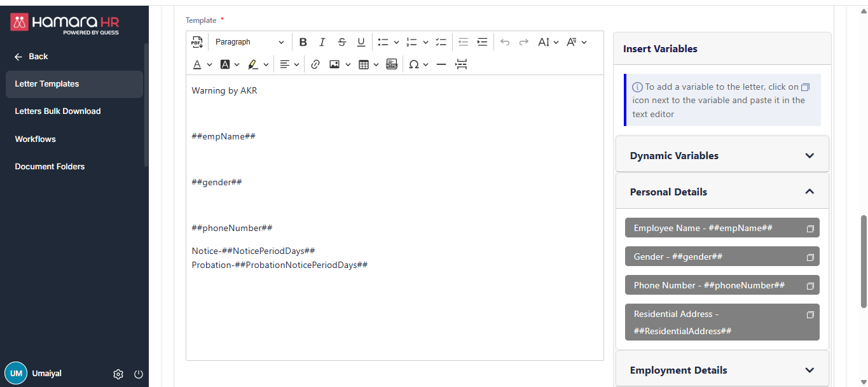
Task: Click the increase indent icon
Action: click(x=483, y=42)
